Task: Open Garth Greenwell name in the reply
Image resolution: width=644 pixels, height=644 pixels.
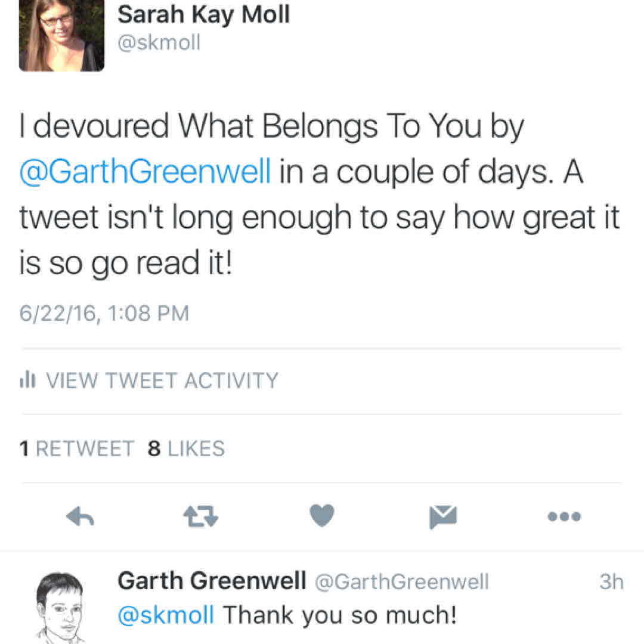Action: pos(212,581)
